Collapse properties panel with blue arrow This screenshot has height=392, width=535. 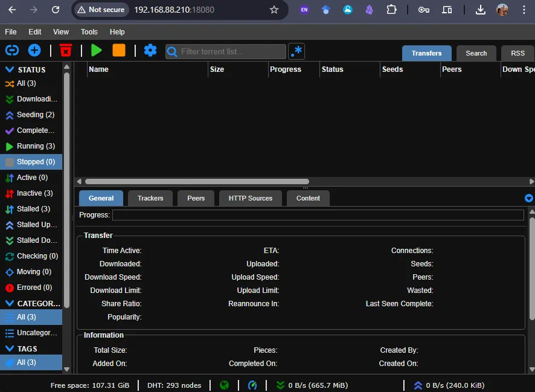pyautogui.click(x=528, y=198)
